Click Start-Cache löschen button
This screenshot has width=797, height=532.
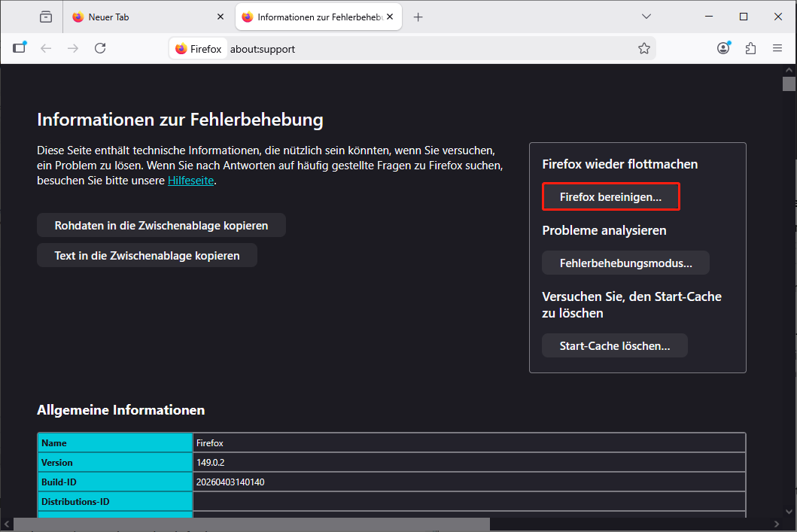tap(615, 345)
